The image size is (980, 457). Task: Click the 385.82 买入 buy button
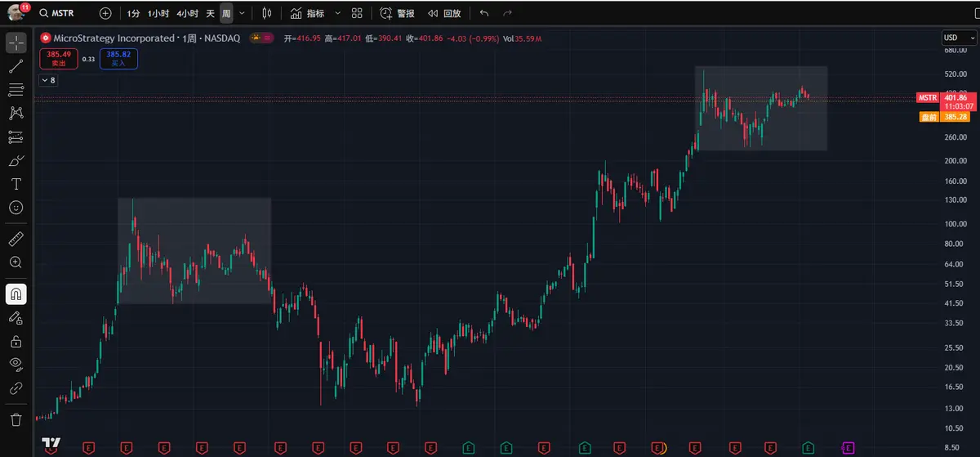(119, 59)
